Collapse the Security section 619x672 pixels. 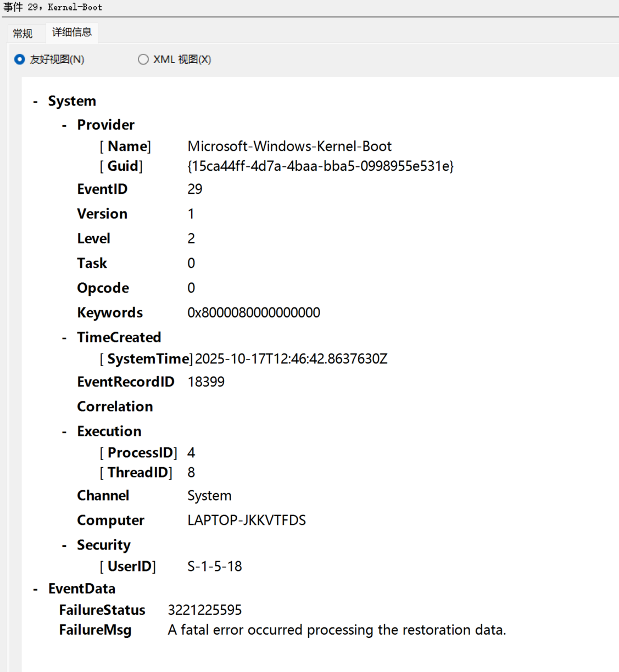(x=64, y=545)
